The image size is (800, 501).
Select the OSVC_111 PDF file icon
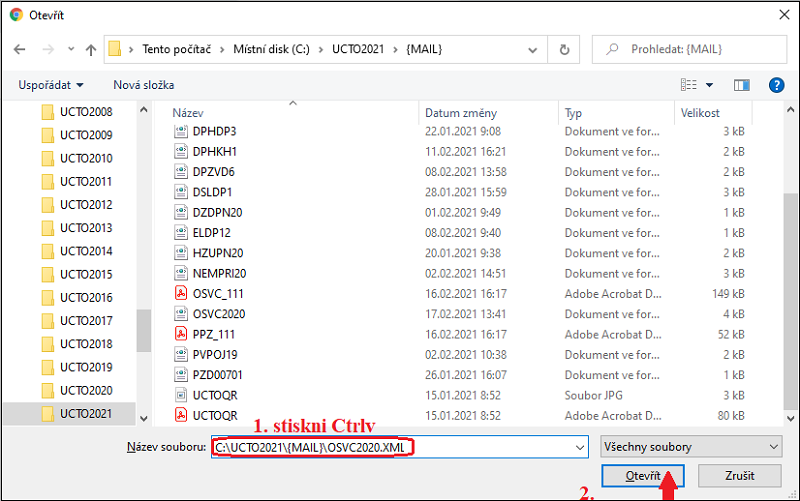click(x=181, y=293)
